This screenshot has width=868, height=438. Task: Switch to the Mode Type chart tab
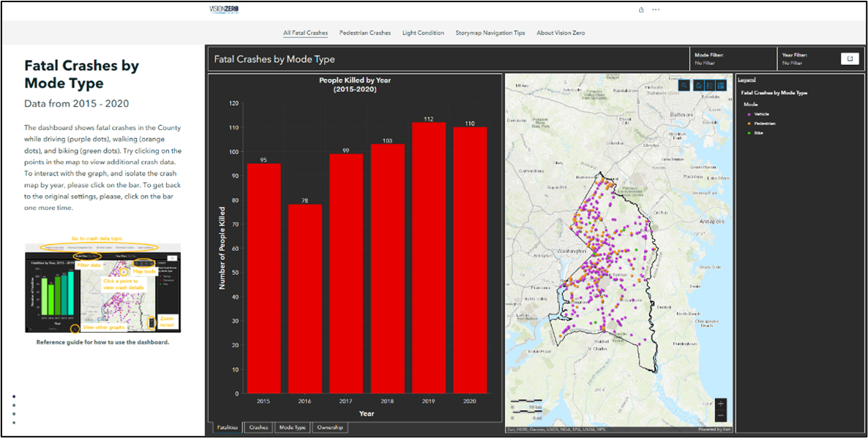[x=292, y=427]
